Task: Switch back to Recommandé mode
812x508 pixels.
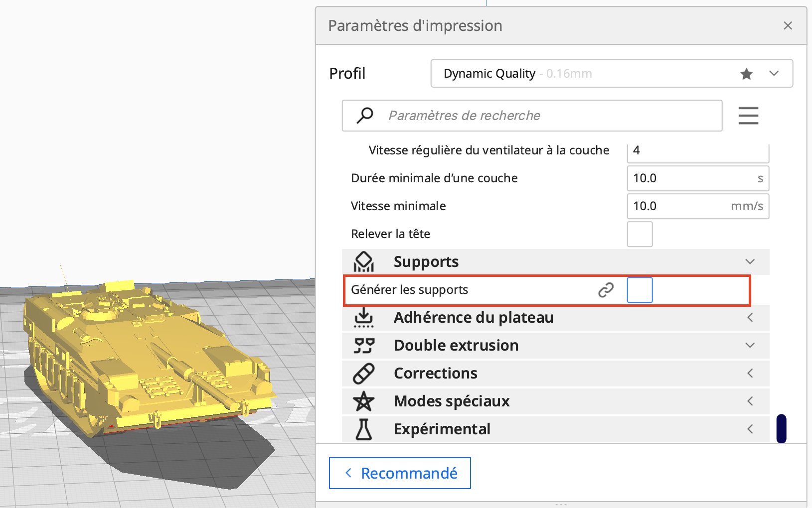Action: click(x=400, y=473)
